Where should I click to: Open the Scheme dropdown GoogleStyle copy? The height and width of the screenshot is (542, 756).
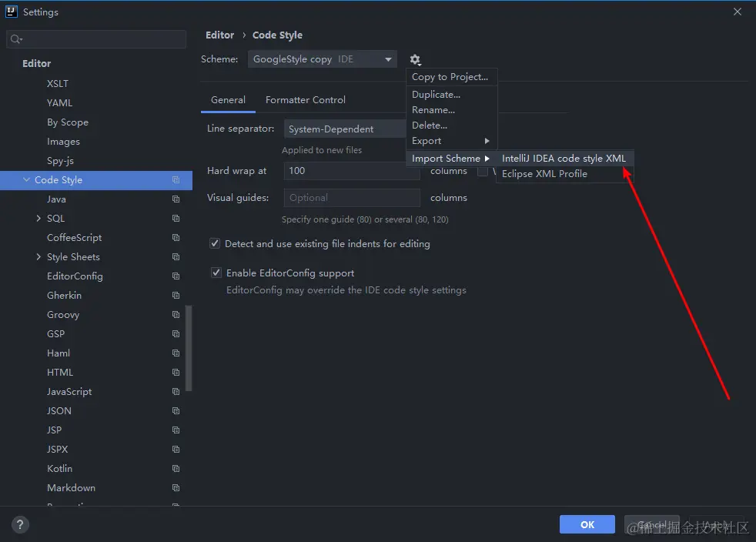pos(322,59)
